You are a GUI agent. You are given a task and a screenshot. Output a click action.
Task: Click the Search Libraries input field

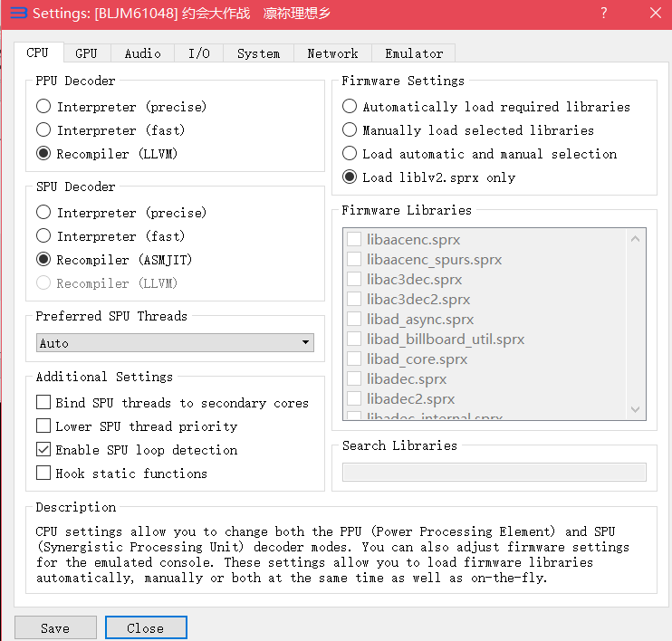pyautogui.click(x=494, y=472)
